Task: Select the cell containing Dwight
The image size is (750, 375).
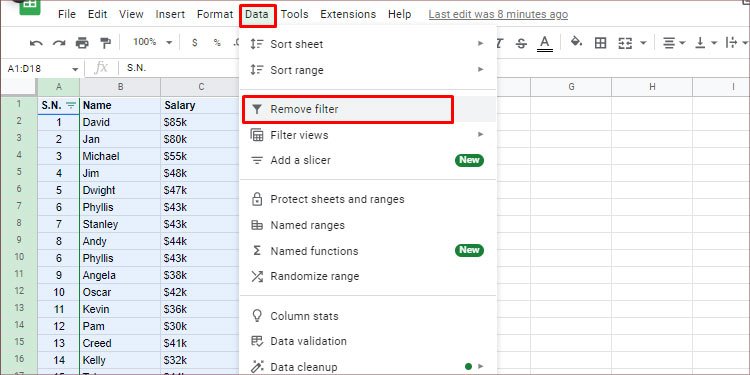Action: (120, 190)
